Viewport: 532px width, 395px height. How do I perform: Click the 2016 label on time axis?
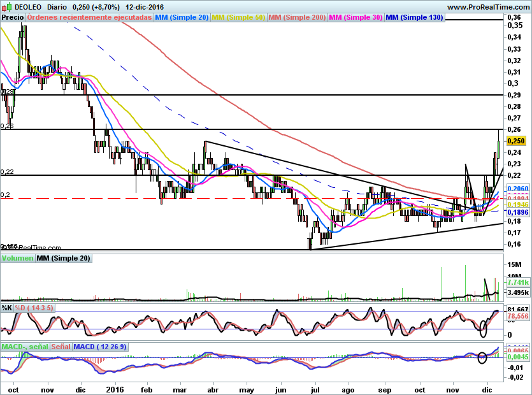tap(115, 389)
